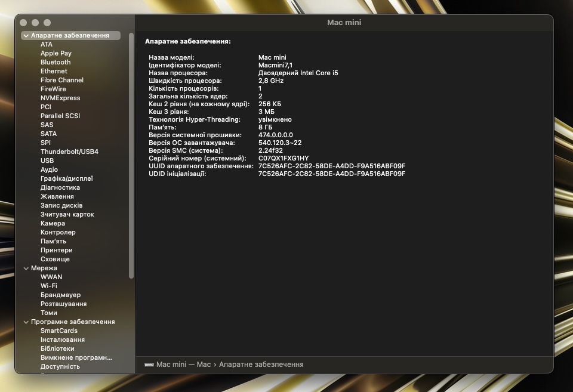The image size is (573, 392).
Task: Open the Брандмауер item
Action: click(x=61, y=295)
